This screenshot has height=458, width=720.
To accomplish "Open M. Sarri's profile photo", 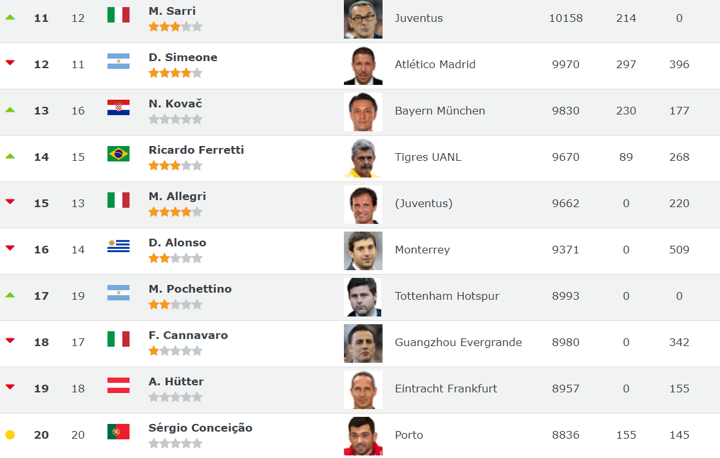I will 363,18.
